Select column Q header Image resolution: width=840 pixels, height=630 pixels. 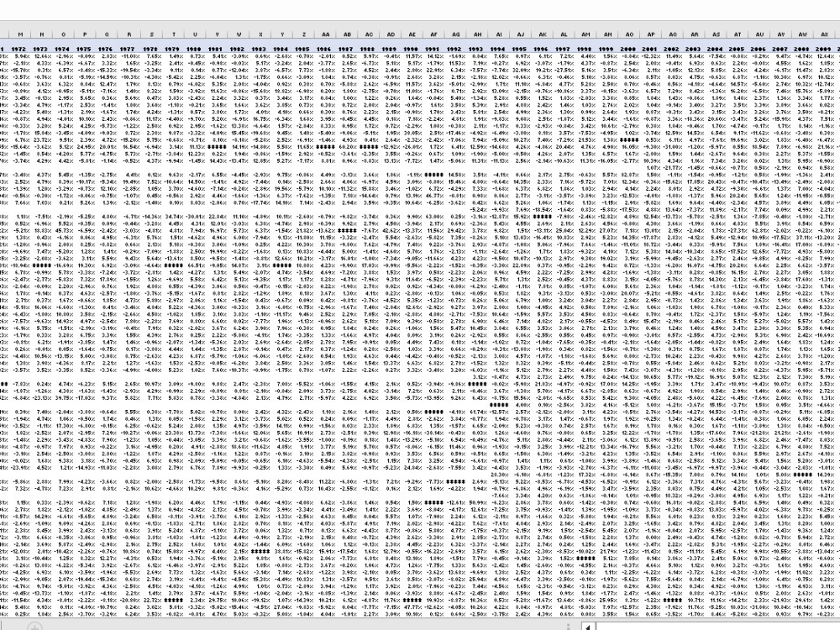(x=107, y=34)
